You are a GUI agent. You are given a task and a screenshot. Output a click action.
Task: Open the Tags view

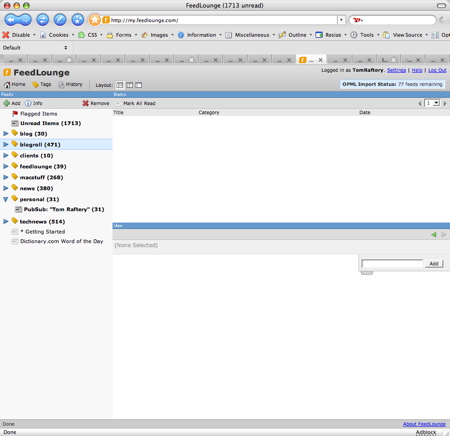[42, 85]
